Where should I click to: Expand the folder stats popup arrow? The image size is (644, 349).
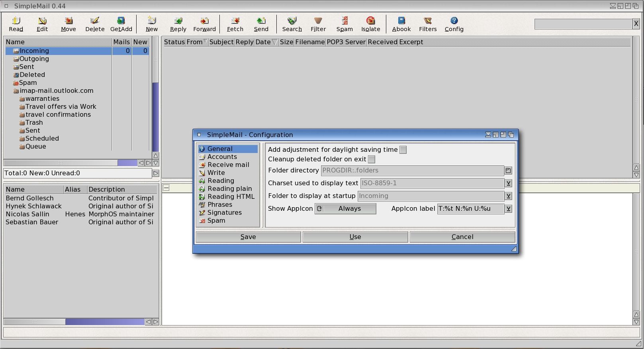pyautogui.click(x=156, y=173)
